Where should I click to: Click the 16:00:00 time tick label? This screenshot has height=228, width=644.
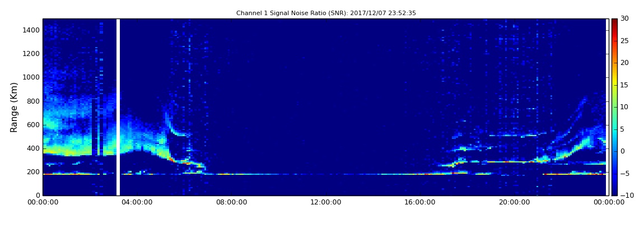pyautogui.click(x=420, y=202)
